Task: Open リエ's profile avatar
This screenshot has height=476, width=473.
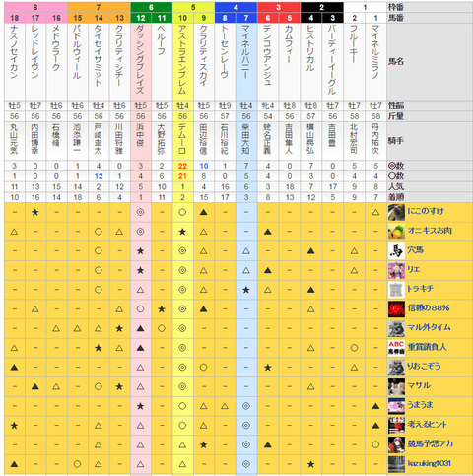Action: click(x=396, y=270)
